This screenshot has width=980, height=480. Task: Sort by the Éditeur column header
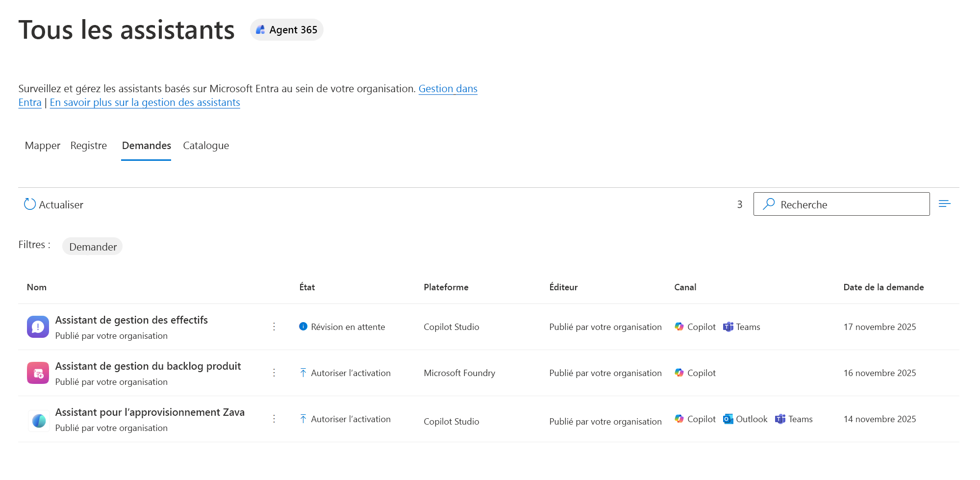pyautogui.click(x=563, y=287)
